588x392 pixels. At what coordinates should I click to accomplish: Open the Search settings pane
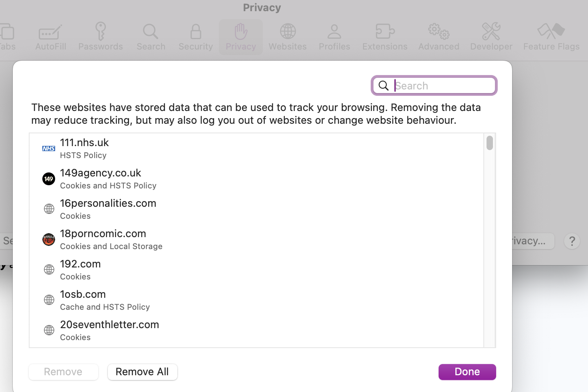(151, 37)
